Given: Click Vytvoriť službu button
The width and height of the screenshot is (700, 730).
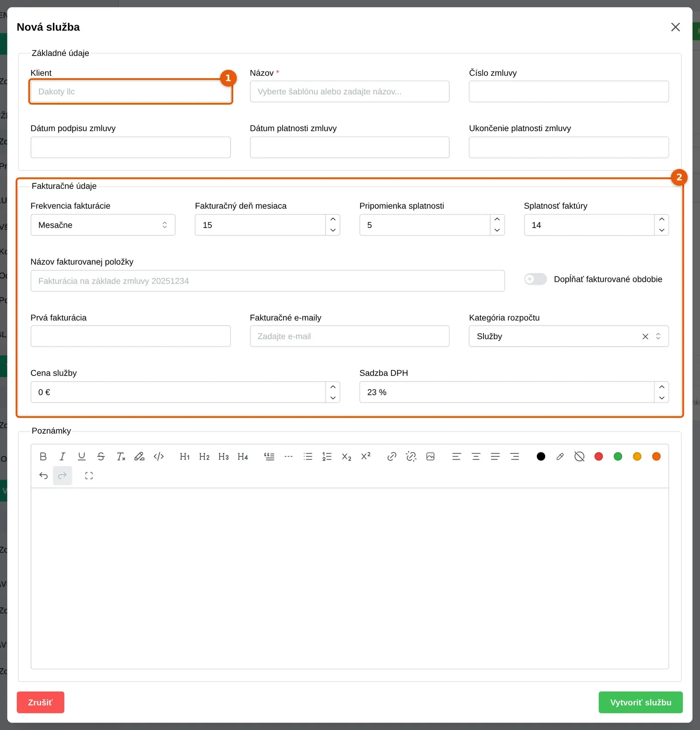Looking at the screenshot, I should (640, 702).
